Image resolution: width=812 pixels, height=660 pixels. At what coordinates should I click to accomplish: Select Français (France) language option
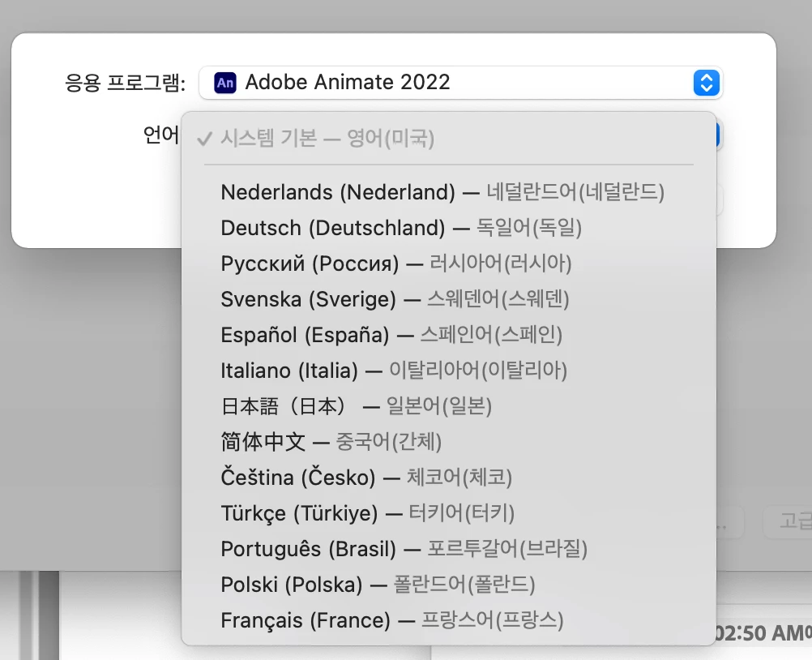448,620
